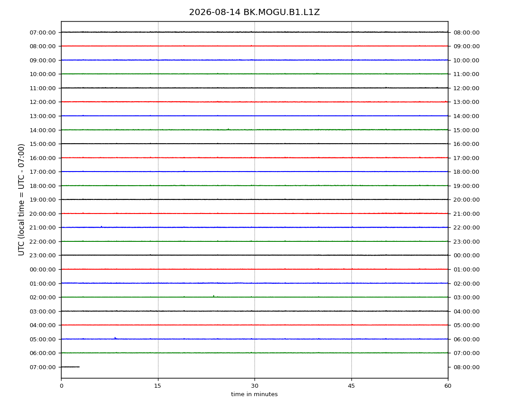This screenshot has width=509, height=420.
Task: Click the 'time in minutes' axis label
Action: [x=254, y=394]
